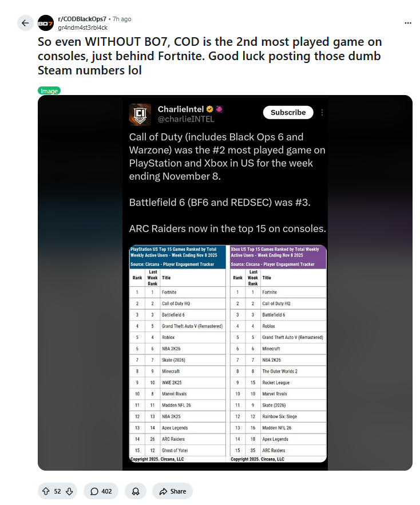The image size is (420, 505).
Task: Share this post
Action: click(x=172, y=491)
